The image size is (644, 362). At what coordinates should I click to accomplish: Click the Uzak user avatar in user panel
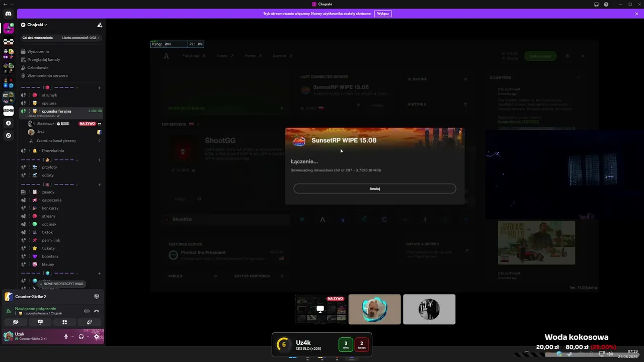(8, 336)
